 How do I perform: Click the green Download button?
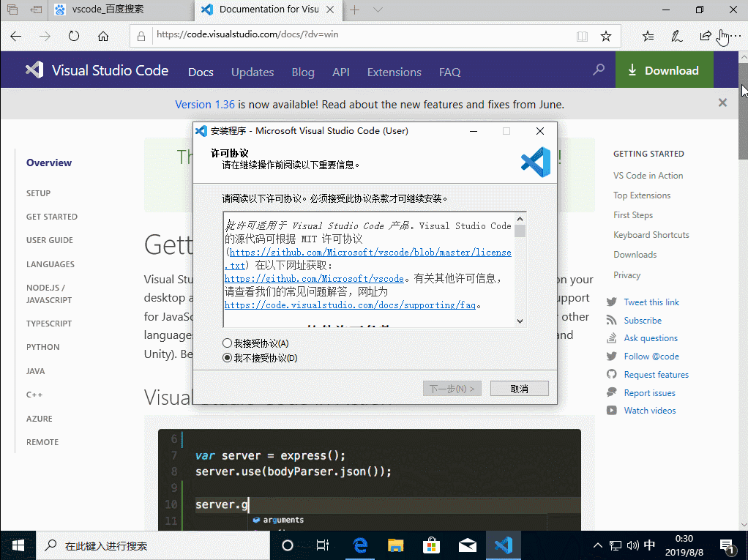click(664, 70)
